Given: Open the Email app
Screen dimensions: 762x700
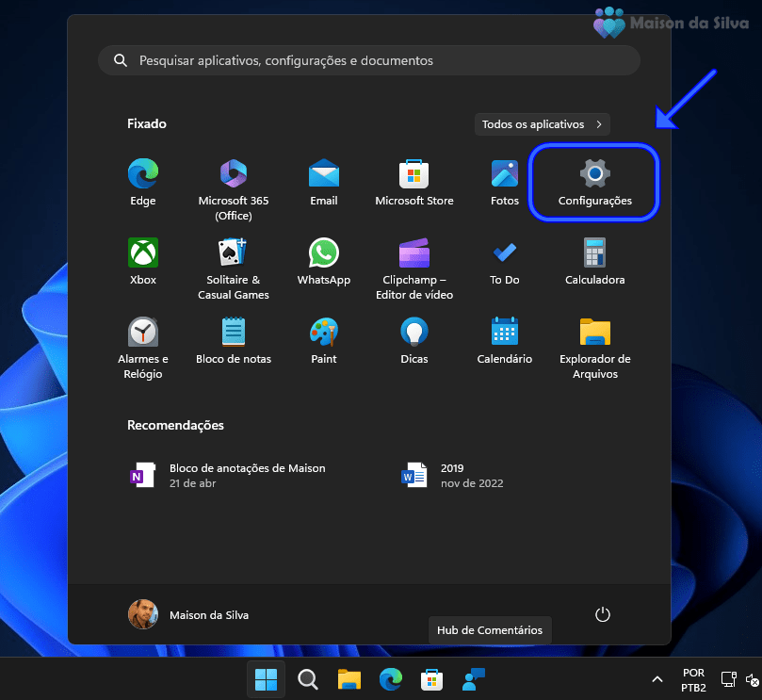Looking at the screenshot, I should click(324, 182).
